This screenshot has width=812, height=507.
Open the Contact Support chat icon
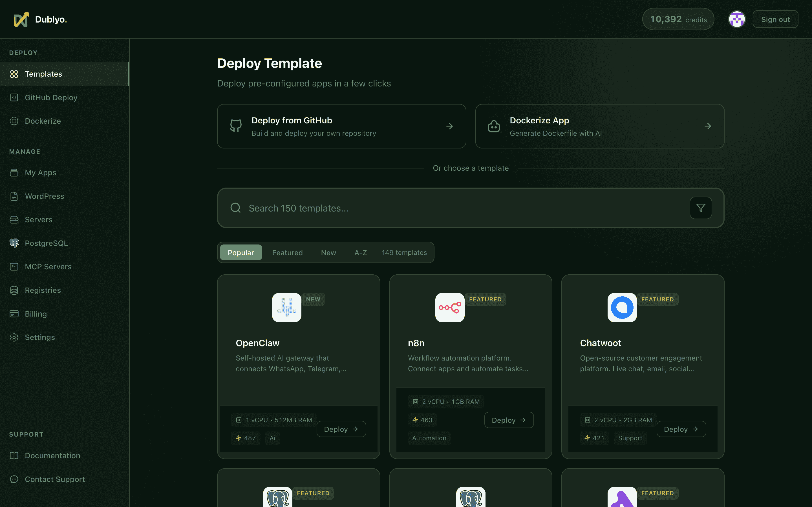(14, 479)
